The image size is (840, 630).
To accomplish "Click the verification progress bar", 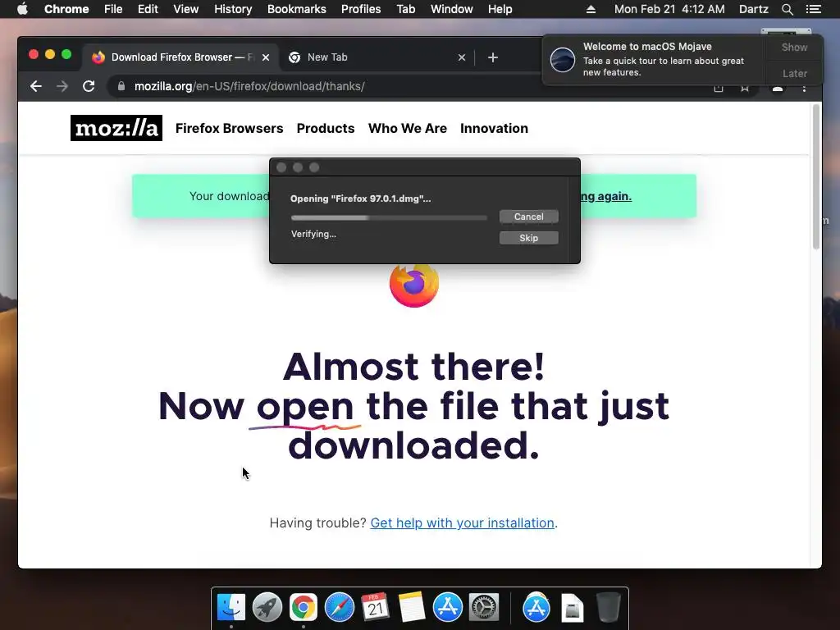I will [389, 217].
